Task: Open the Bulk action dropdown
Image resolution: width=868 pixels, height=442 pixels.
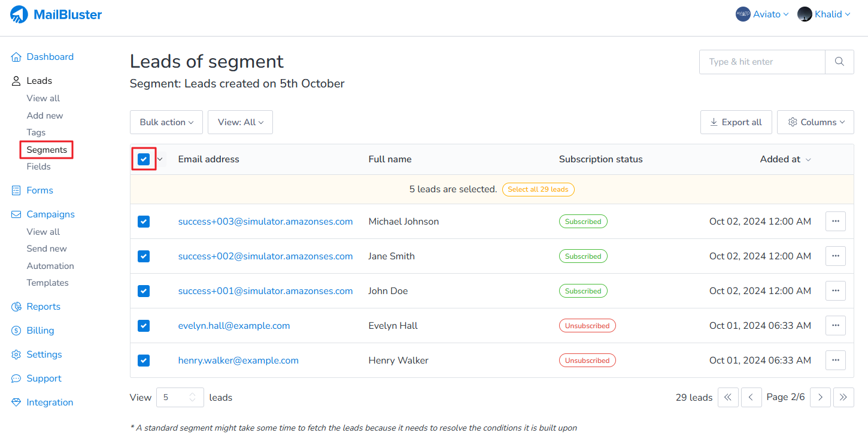Action: [x=166, y=122]
